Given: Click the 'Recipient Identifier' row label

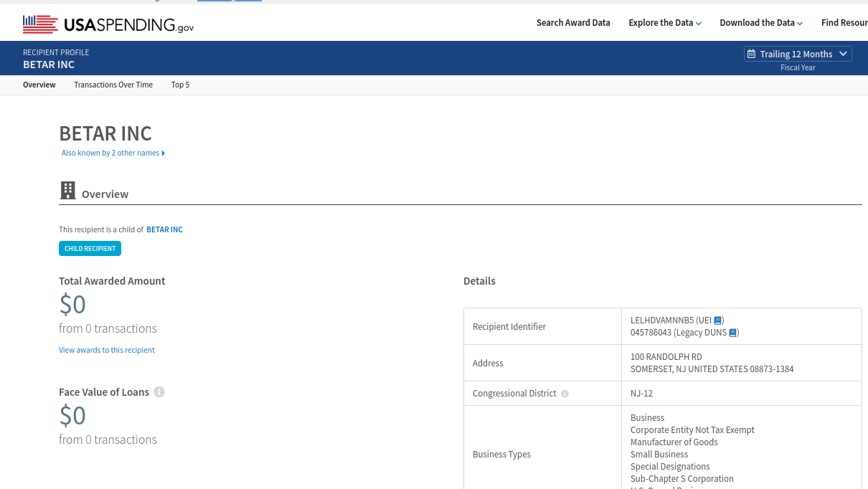Looking at the screenshot, I should tap(509, 327).
